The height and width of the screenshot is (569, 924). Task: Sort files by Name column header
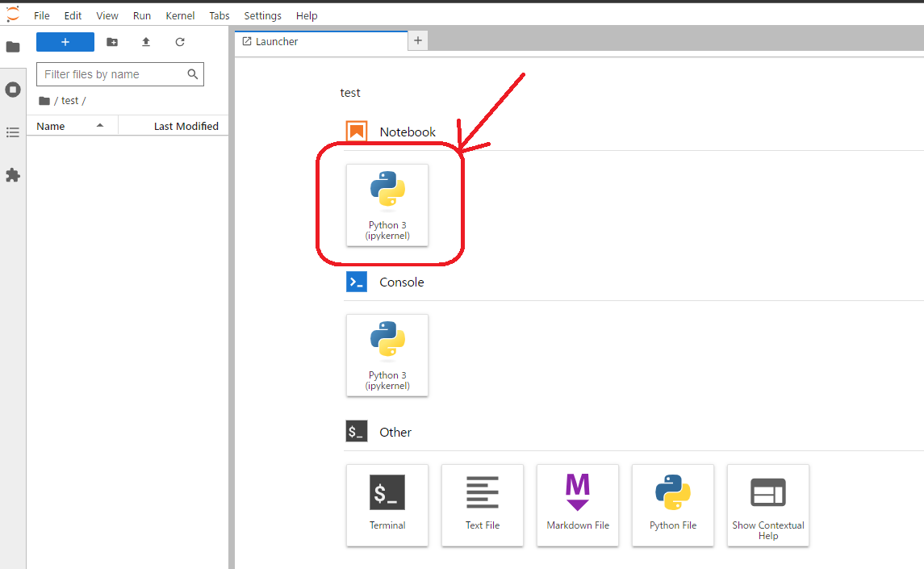(51, 126)
